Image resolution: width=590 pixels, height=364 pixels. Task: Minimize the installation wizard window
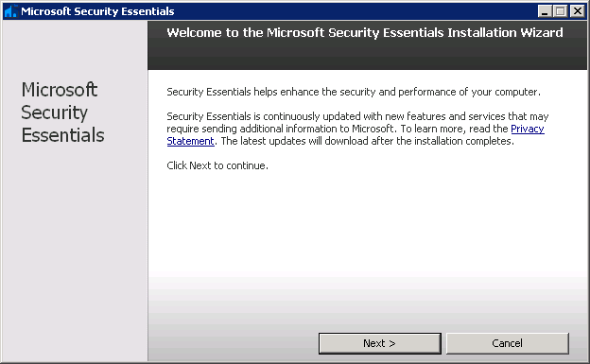(x=545, y=11)
